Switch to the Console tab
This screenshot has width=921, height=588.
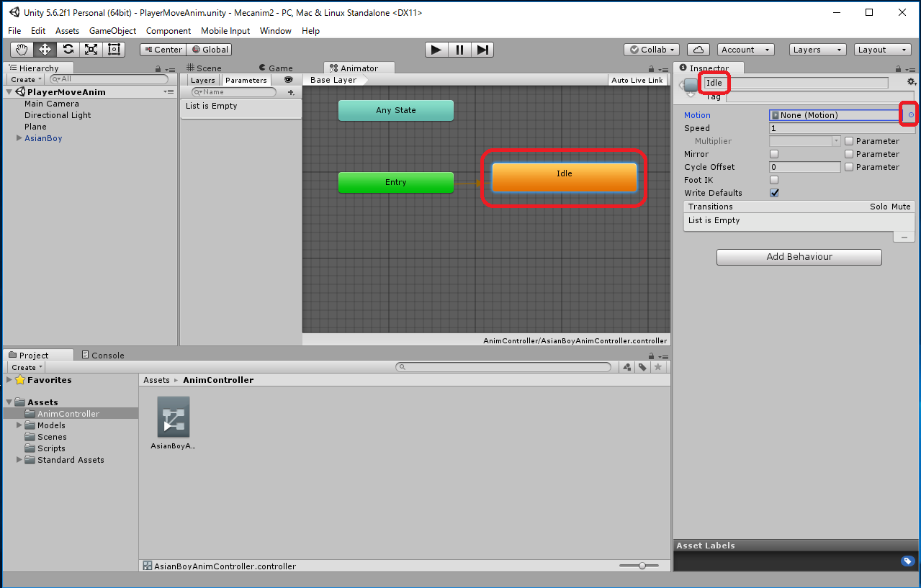click(102, 355)
